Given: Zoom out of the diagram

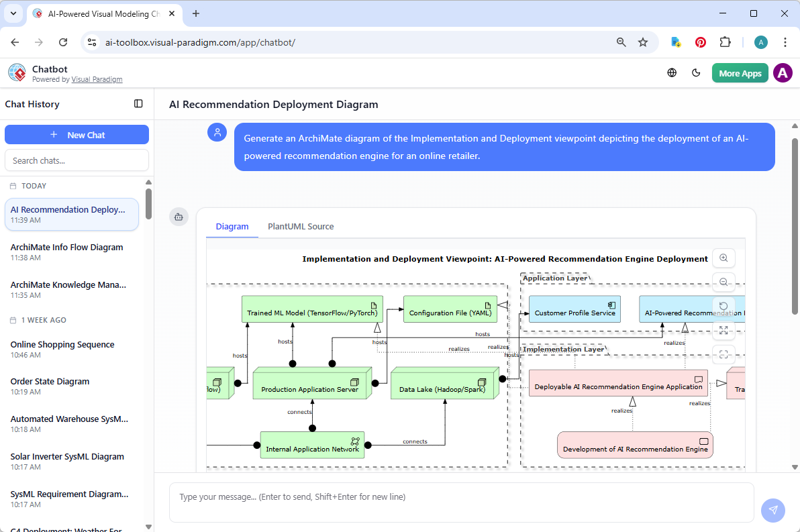Looking at the screenshot, I should [x=723, y=282].
